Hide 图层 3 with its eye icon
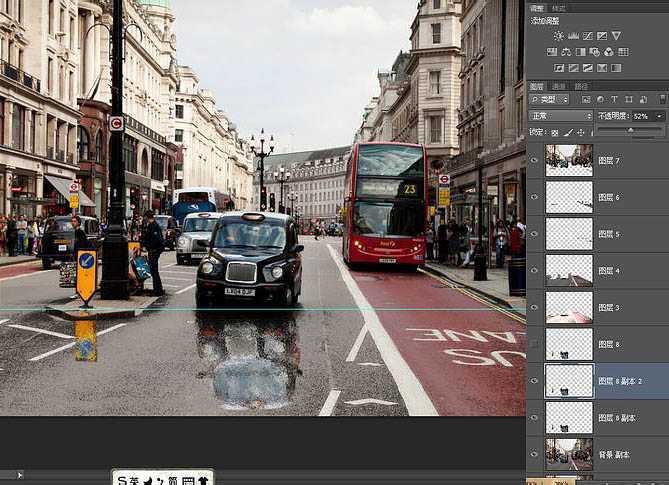Image resolution: width=669 pixels, height=485 pixels. pos(534,307)
